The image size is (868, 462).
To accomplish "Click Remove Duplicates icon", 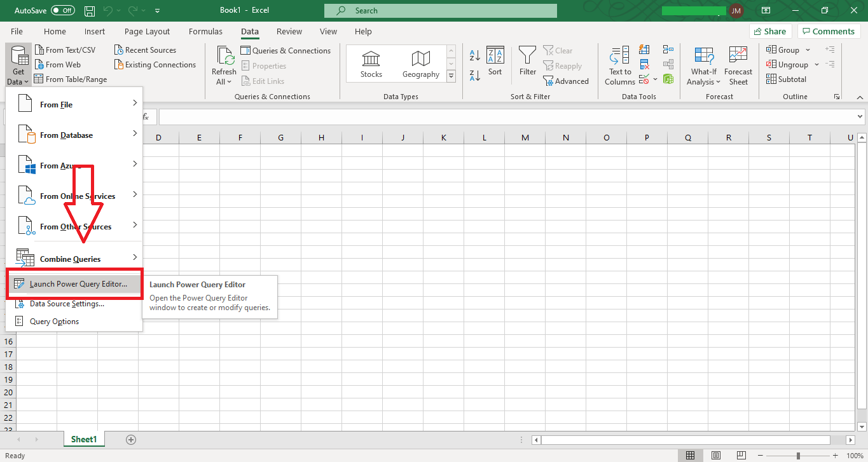I will coord(645,64).
